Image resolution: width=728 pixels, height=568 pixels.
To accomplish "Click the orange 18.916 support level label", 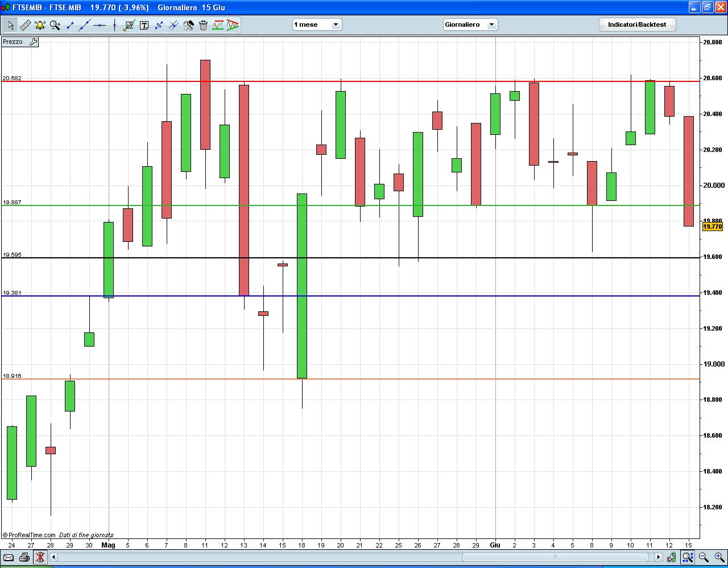I will coord(12,376).
